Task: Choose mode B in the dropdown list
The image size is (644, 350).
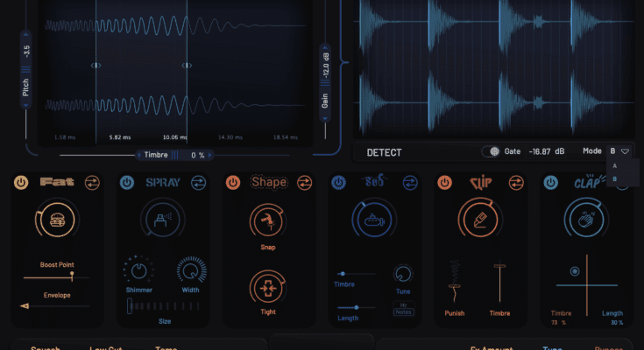Action: tap(613, 178)
